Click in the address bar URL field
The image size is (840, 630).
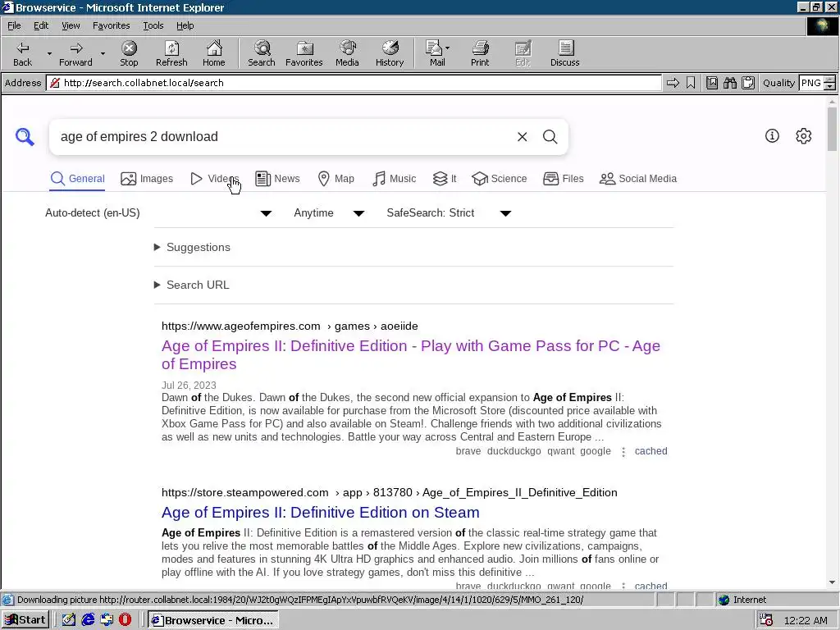(355, 83)
